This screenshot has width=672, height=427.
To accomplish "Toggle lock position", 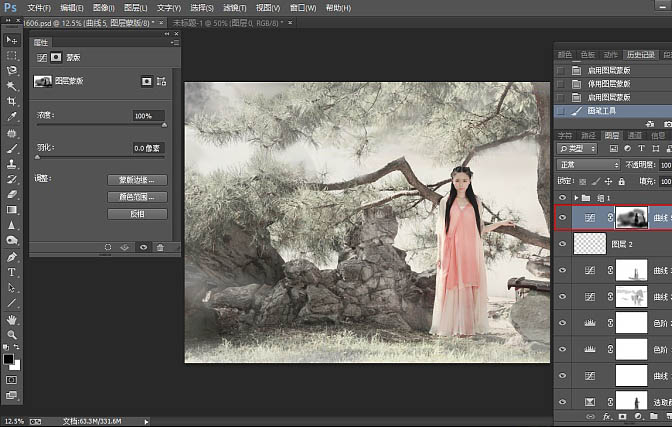I will [608, 182].
